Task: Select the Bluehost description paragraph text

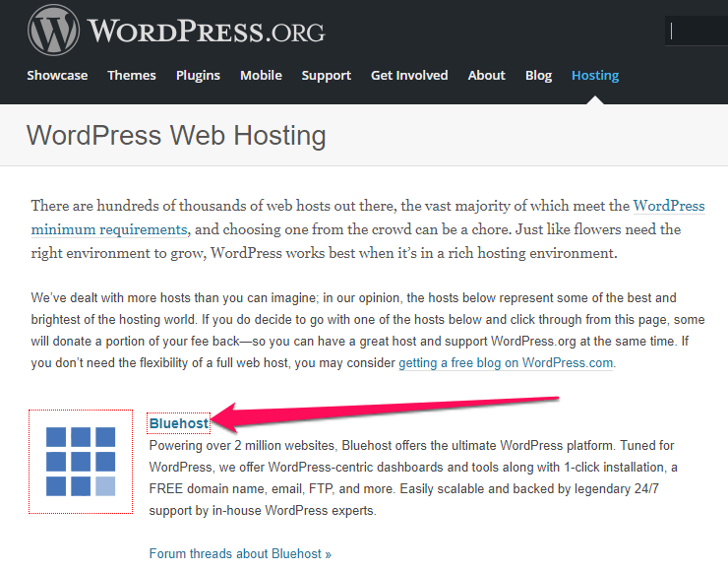Action: 413,478
